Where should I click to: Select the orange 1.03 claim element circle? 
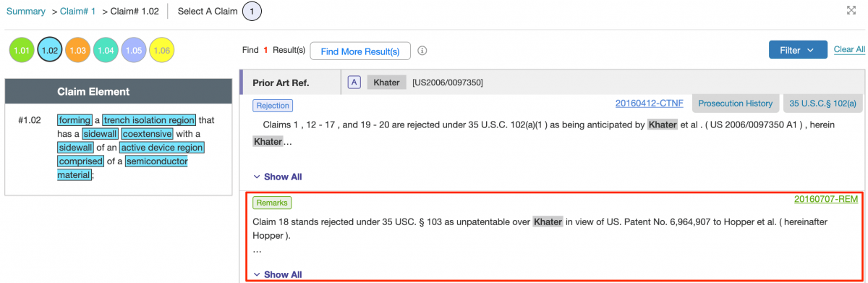(x=77, y=50)
